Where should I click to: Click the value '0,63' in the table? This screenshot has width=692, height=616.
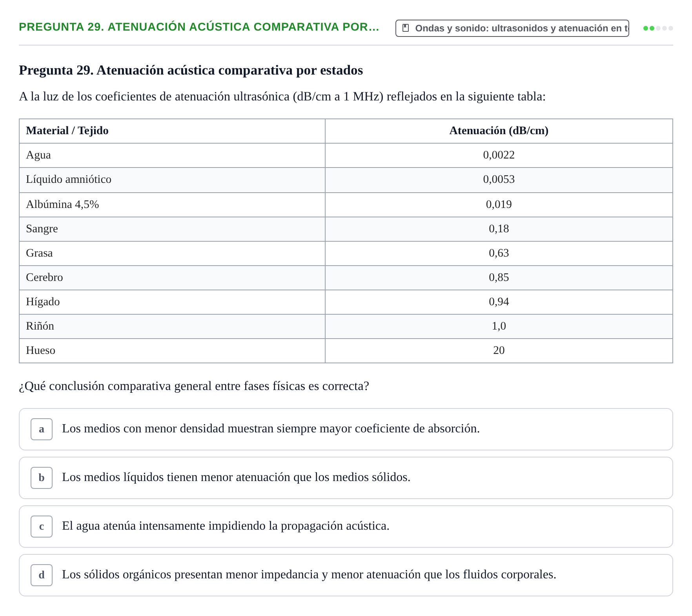coord(499,253)
